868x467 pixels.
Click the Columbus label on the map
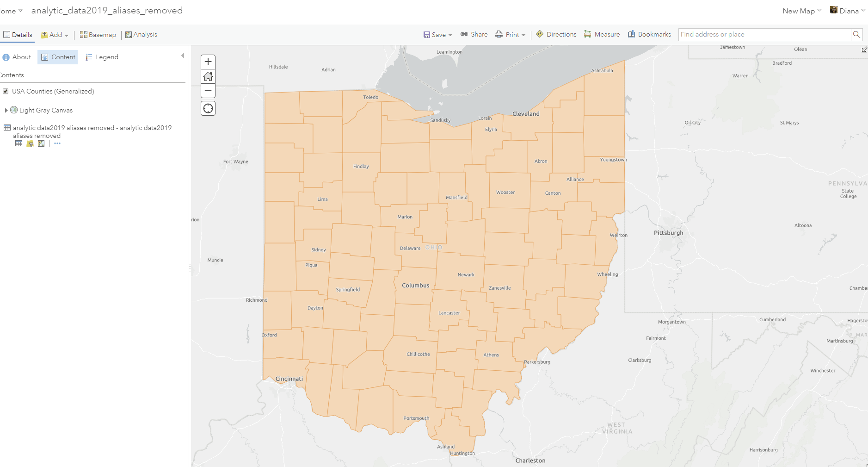click(x=416, y=286)
